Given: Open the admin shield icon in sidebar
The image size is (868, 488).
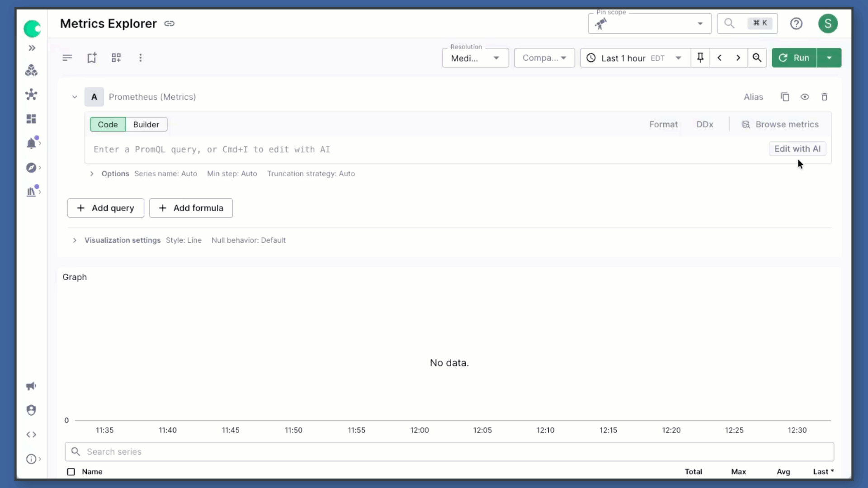Looking at the screenshot, I should pyautogui.click(x=31, y=410).
